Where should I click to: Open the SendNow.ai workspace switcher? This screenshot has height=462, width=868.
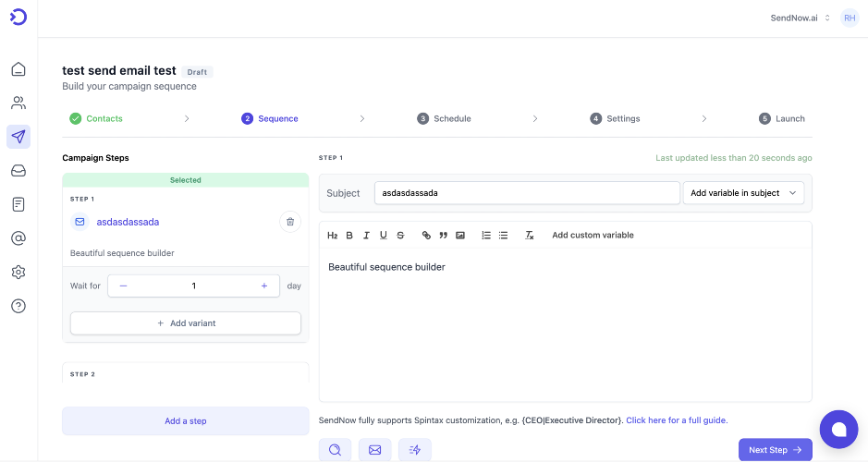(800, 18)
